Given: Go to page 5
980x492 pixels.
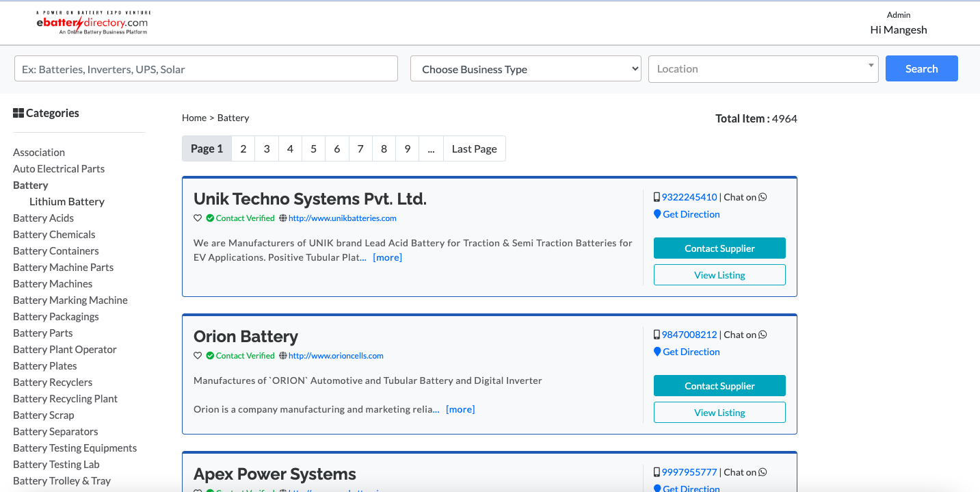Looking at the screenshot, I should click(x=313, y=148).
